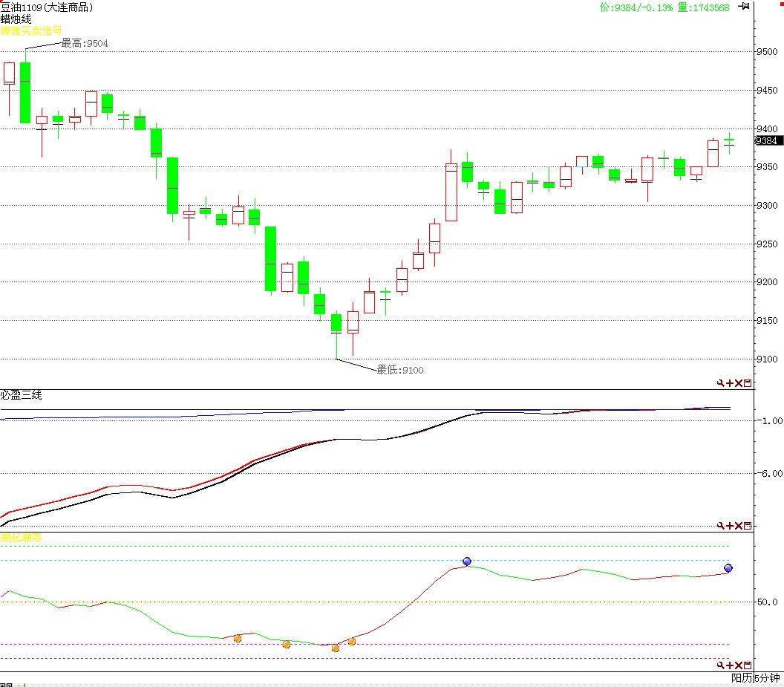Viewport: 784px width, 687px height.
Task: Click the square window icon in the 必盈三线 panel
Action: pyautogui.click(x=748, y=525)
